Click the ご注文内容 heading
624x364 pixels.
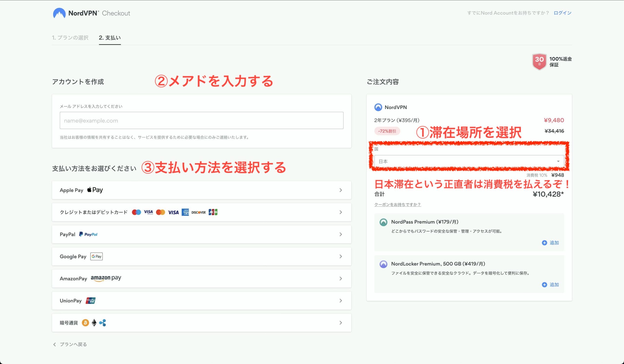383,82
